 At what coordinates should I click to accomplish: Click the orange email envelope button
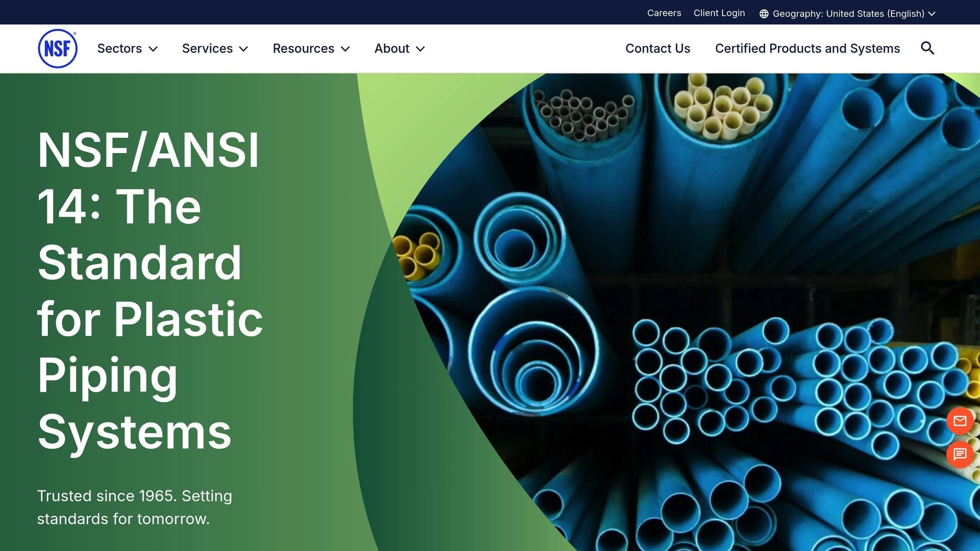959,421
